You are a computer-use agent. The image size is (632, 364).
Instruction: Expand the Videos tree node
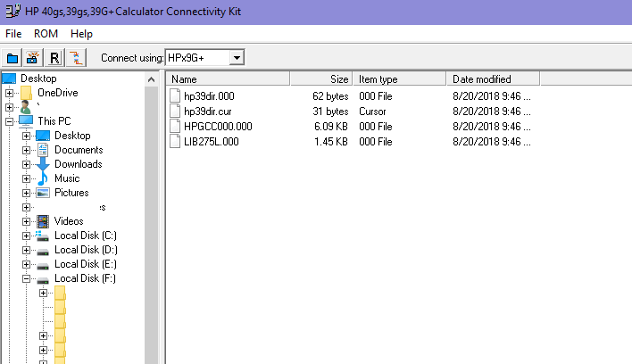point(26,221)
